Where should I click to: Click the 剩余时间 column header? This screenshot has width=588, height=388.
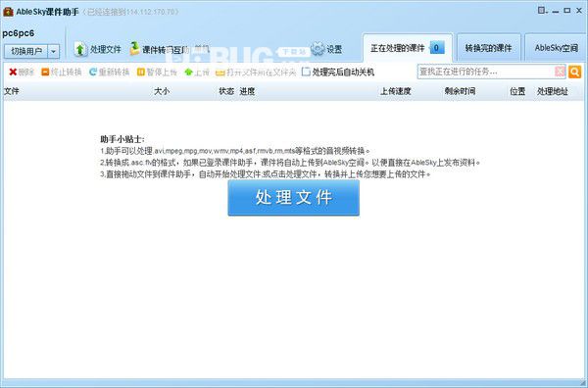461,91
